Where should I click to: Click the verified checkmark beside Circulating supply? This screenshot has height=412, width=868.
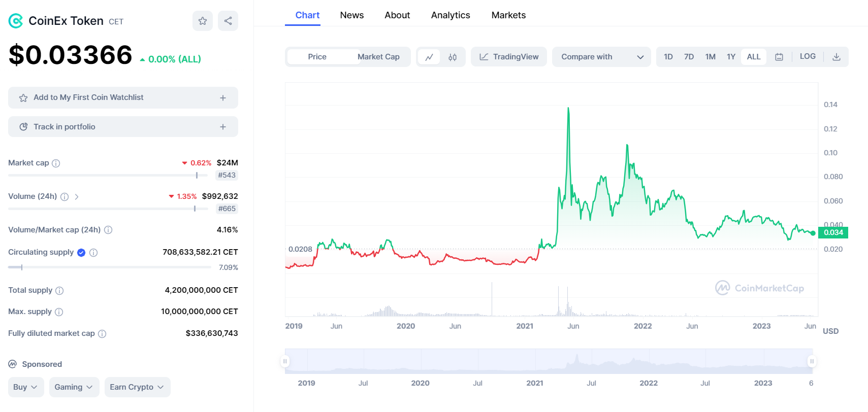[81, 253]
